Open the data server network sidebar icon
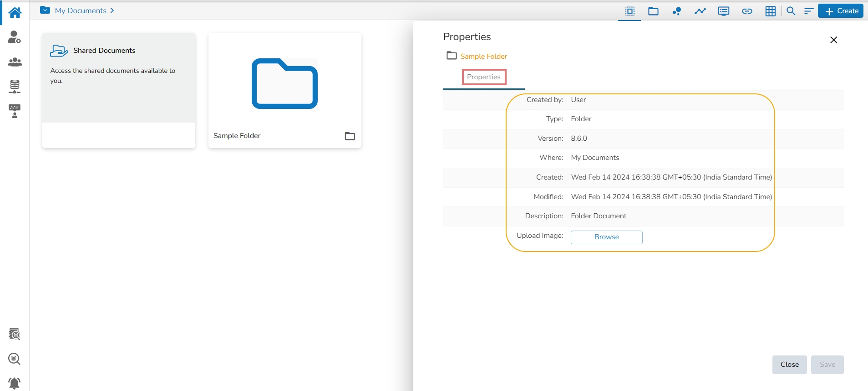Viewport: 868px width, 391px height. point(15,86)
